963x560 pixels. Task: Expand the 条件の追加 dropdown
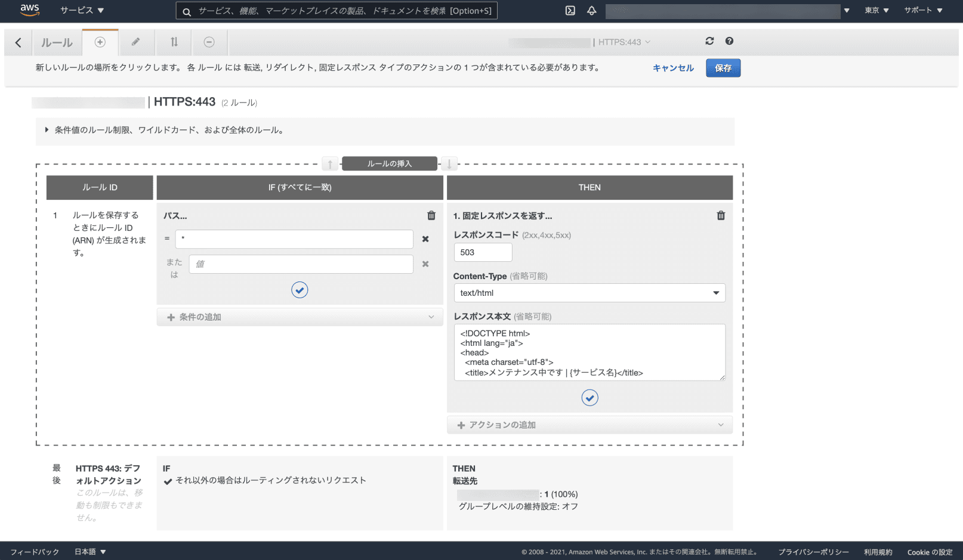[300, 317]
